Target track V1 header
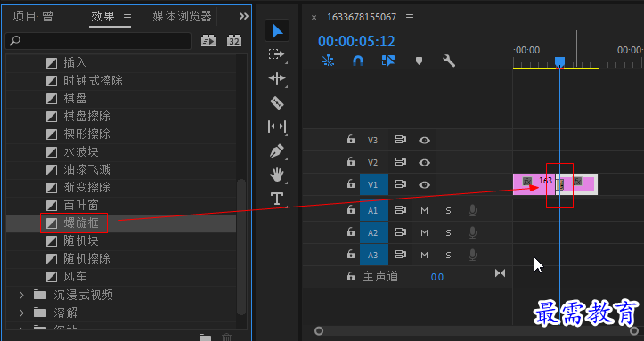 pos(374,184)
